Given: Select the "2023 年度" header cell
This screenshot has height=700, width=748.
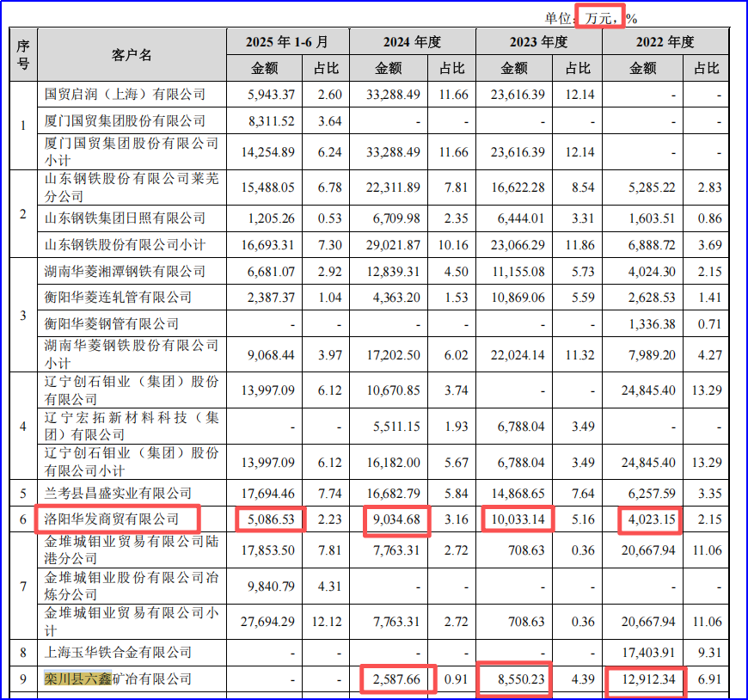Looking at the screenshot, I should coord(538,42).
